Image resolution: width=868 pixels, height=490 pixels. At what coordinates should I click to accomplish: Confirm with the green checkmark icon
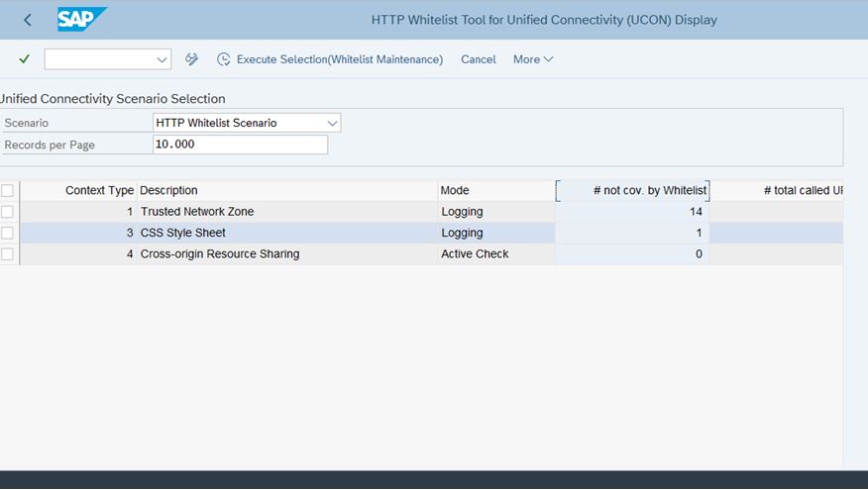click(x=24, y=58)
